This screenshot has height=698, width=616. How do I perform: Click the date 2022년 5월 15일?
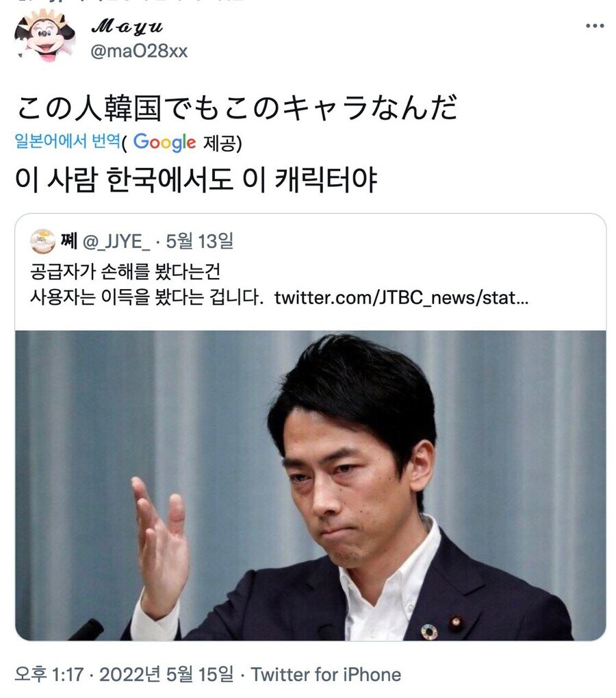pos(166,675)
